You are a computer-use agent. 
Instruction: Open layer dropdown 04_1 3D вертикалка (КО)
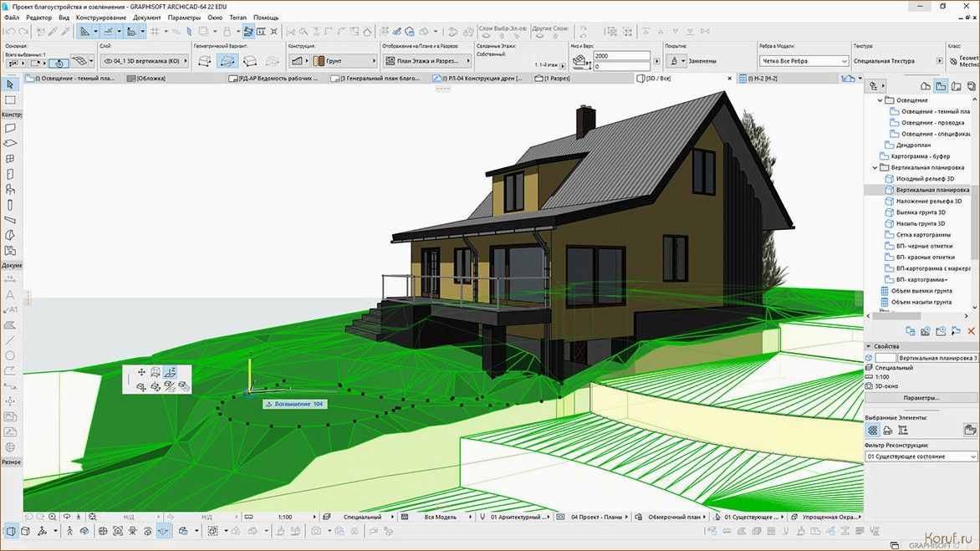click(145, 60)
